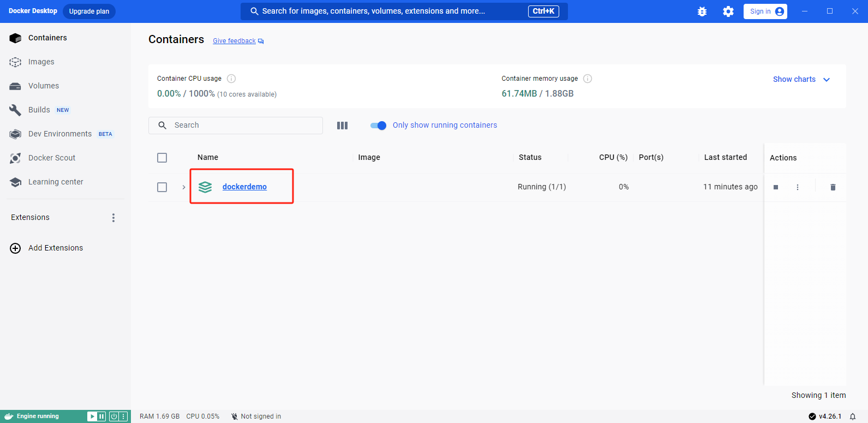
Task: Click the Docker Scout icon
Action: [15, 158]
